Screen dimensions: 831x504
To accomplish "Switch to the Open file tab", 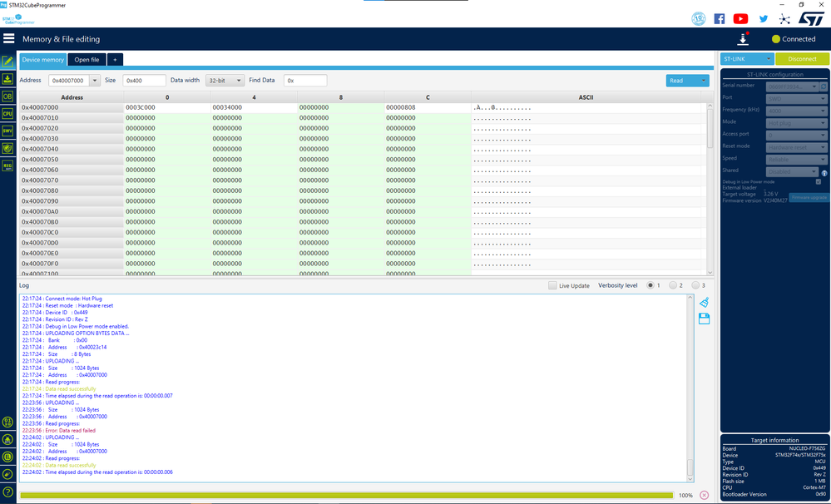I will [87, 60].
